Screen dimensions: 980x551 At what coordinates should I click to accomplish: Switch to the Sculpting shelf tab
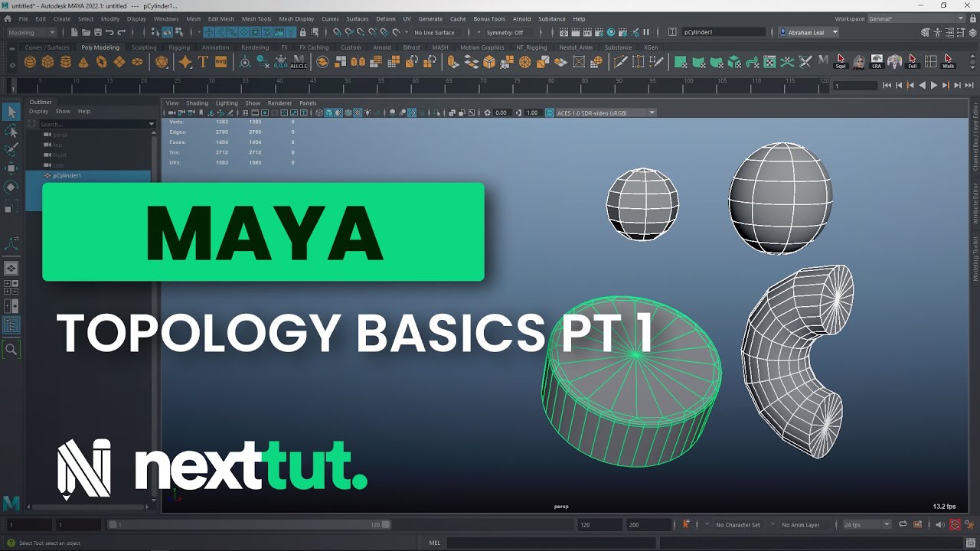pyautogui.click(x=144, y=47)
